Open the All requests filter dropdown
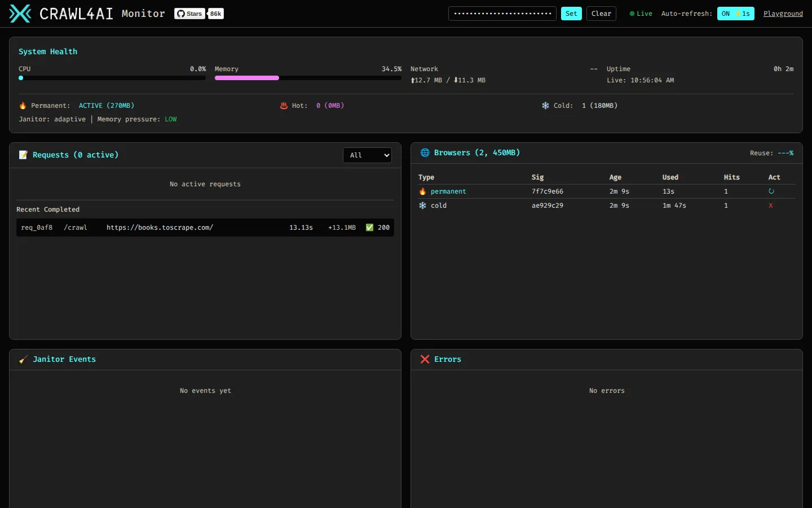 click(x=368, y=155)
